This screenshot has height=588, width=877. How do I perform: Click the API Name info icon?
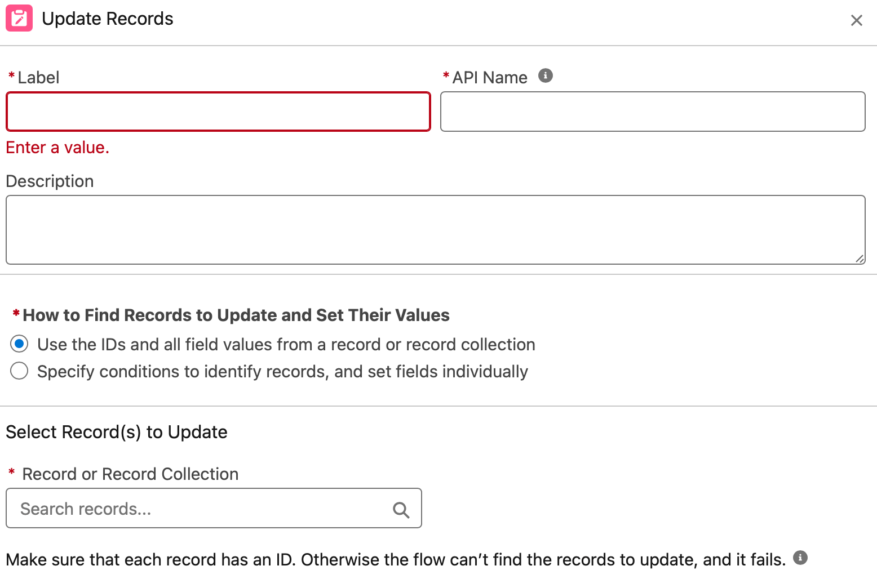pyautogui.click(x=545, y=75)
